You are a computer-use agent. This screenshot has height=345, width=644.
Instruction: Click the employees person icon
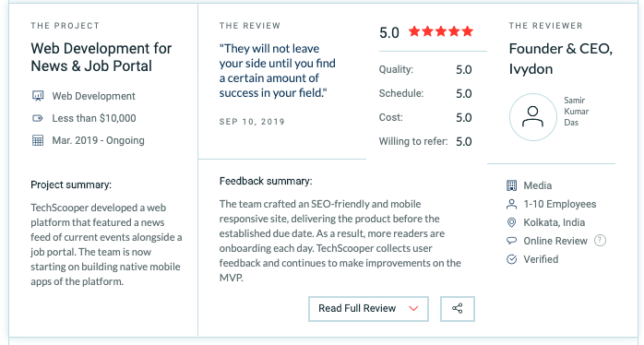pos(511,204)
